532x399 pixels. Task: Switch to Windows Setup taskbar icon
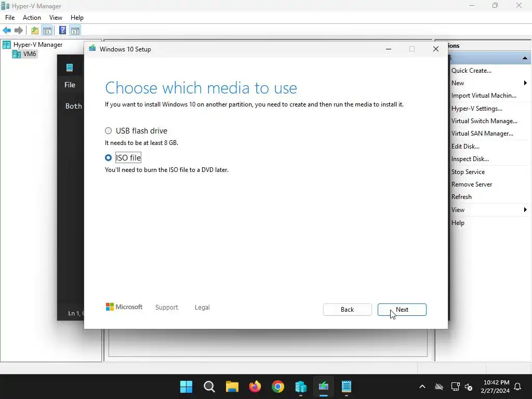(x=324, y=387)
